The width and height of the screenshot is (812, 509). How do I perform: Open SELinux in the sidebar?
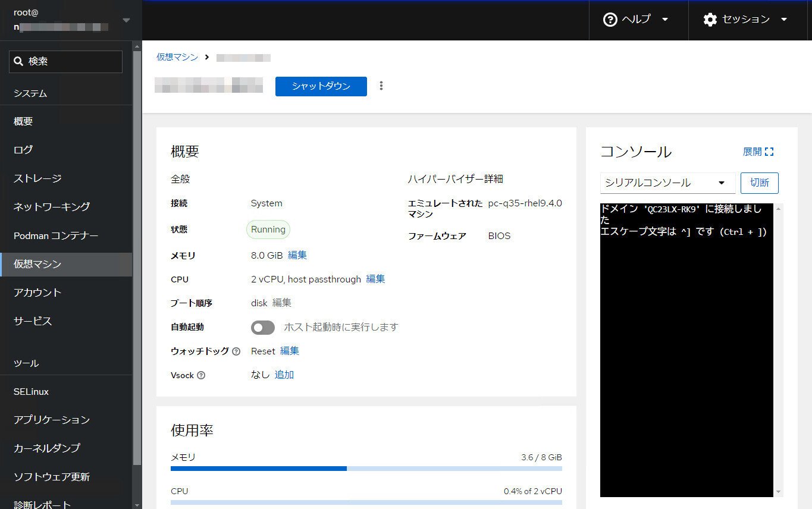click(x=66, y=391)
